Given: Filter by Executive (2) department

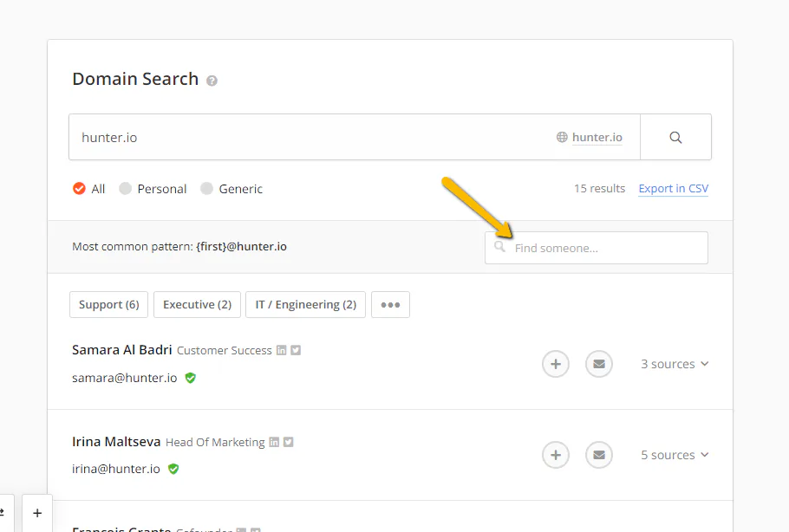Looking at the screenshot, I should [198, 305].
